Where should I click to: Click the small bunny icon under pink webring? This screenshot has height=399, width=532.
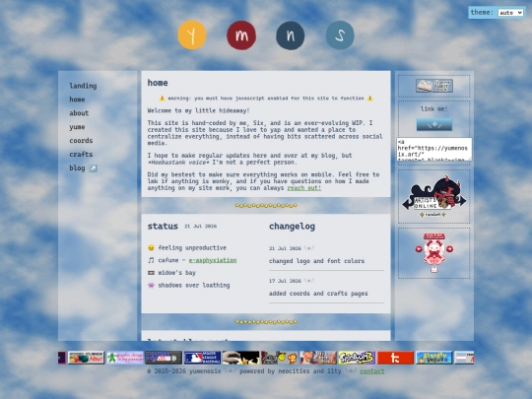[x=433, y=270]
